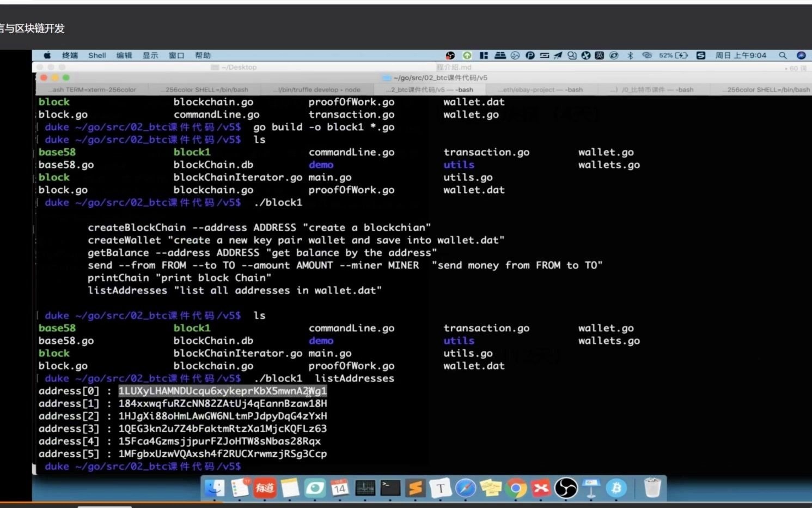Open the 显示 menu
This screenshot has width=812, height=508.
[150, 56]
